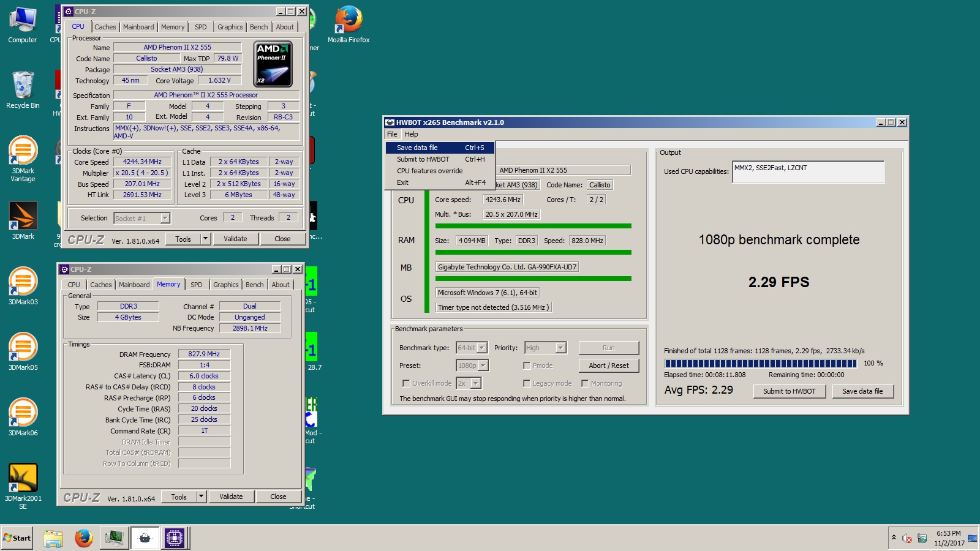Click Tools button in bottom CPU-Z
The height and width of the screenshot is (551, 980).
point(179,497)
